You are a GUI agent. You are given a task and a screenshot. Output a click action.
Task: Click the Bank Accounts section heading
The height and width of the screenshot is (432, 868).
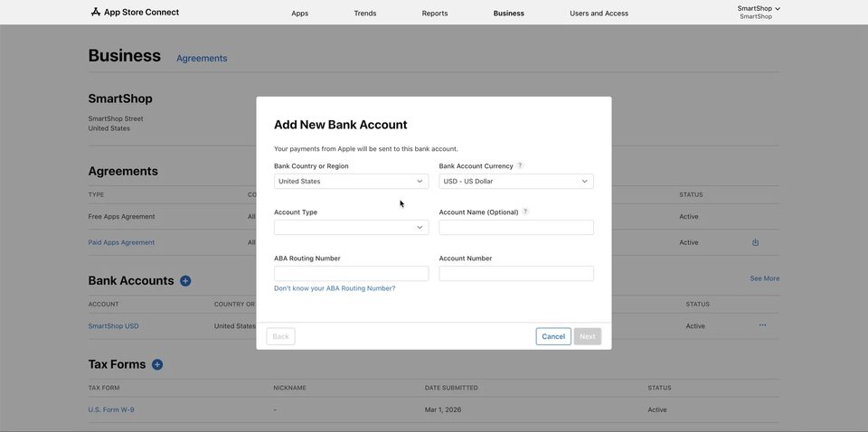click(131, 281)
